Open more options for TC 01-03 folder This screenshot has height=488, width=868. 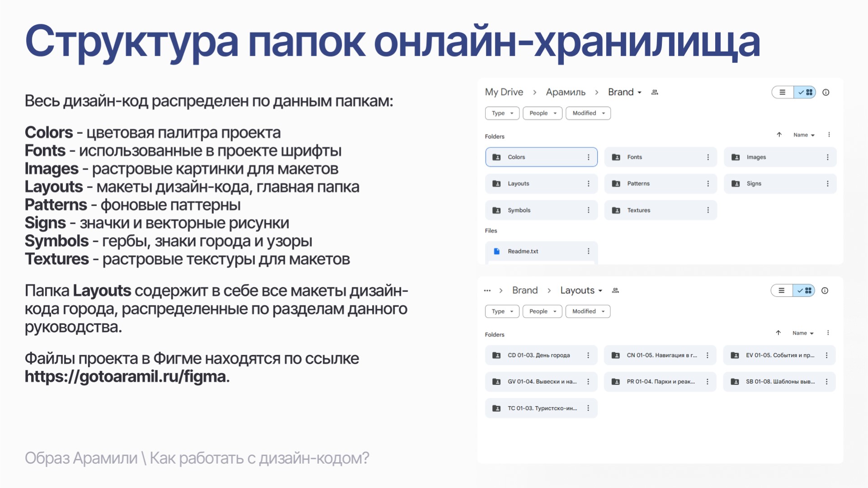[588, 408]
